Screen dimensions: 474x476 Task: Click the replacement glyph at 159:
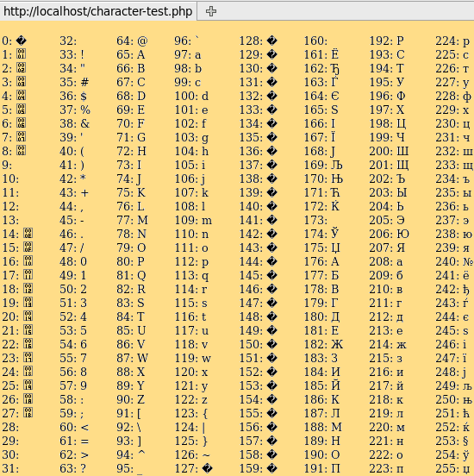pos(271,468)
